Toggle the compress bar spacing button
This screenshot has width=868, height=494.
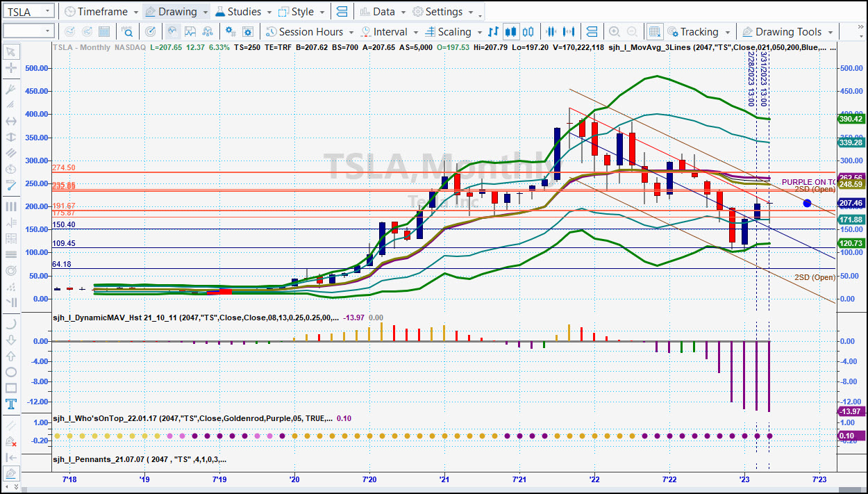[x=551, y=31]
